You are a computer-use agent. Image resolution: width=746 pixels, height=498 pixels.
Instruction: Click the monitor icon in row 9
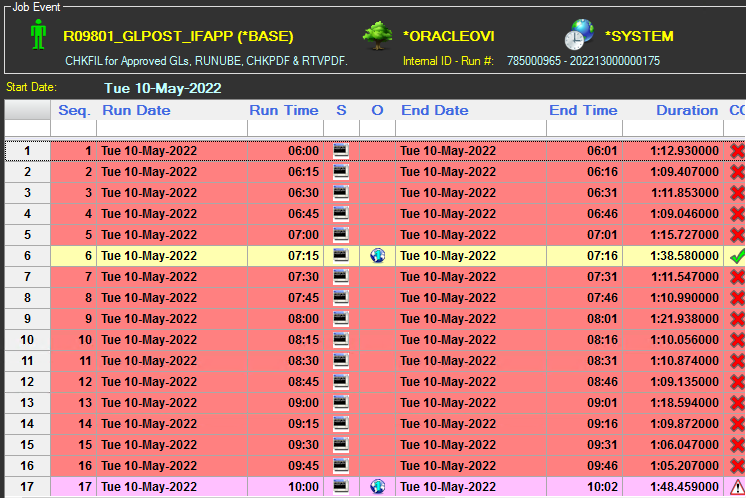(341, 319)
